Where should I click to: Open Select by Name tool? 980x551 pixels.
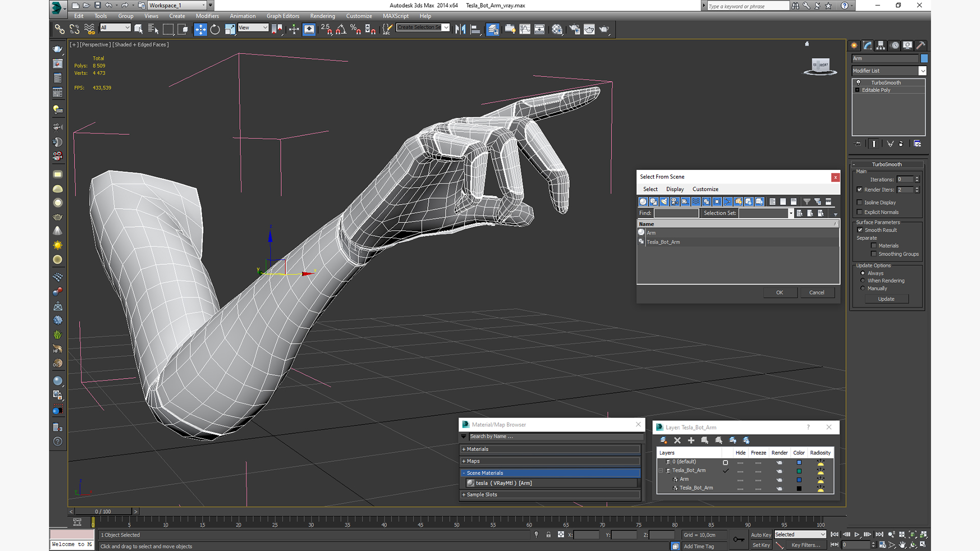[x=153, y=30]
